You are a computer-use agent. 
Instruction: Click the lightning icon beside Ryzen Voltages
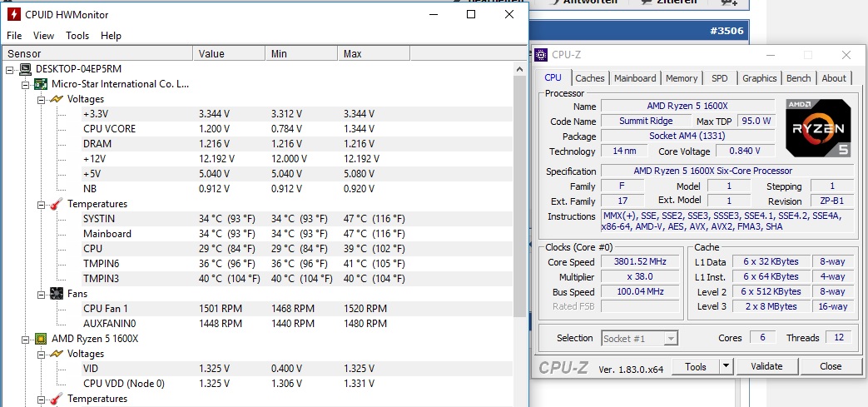click(x=56, y=353)
